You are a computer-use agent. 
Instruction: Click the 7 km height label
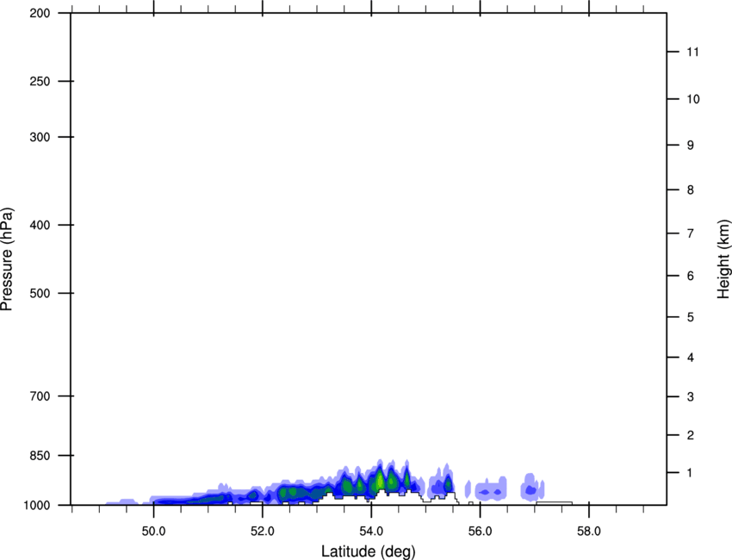(691, 233)
